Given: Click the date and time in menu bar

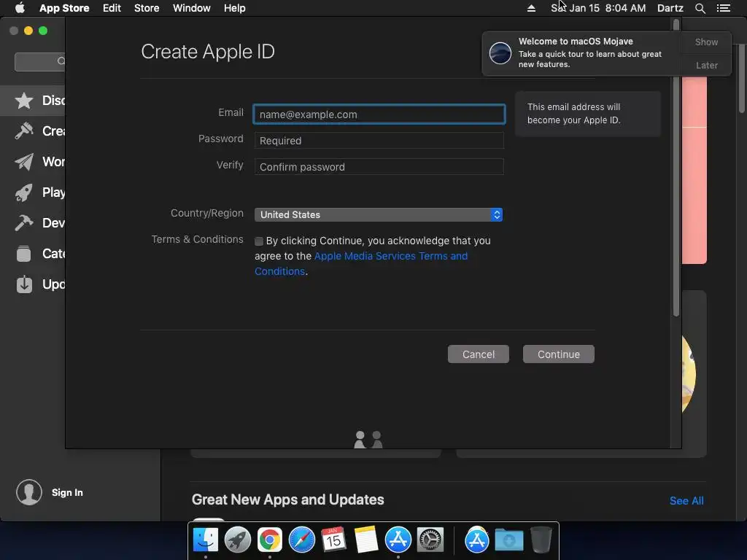Looking at the screenshot, I should [598, 8].
